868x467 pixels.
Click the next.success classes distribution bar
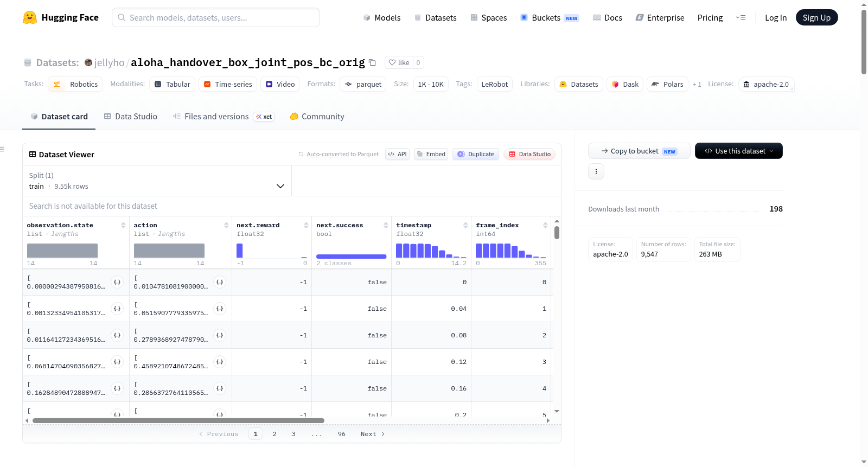click(x=352, y=256)
